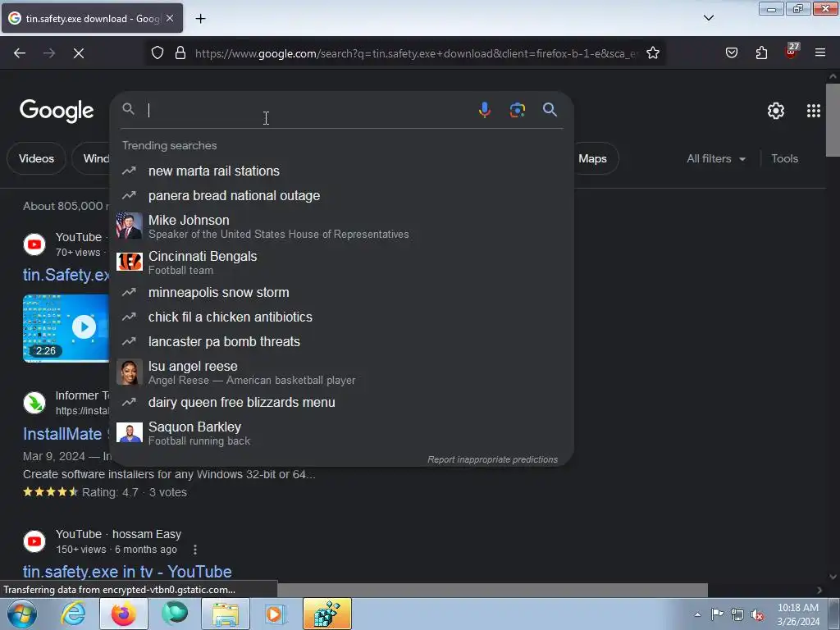Pick the Cincinnati Bengals suggestion
This screenshot has height=630, width=840.
pyautogui.click(x=341, y=262)
